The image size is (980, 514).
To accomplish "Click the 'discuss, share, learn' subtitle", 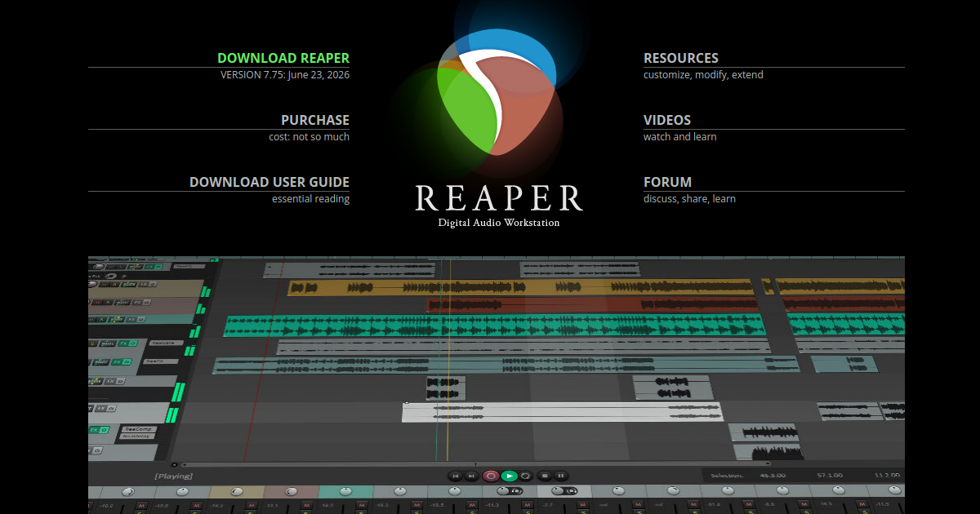I will pyautogui.click(x=689, y=198).
